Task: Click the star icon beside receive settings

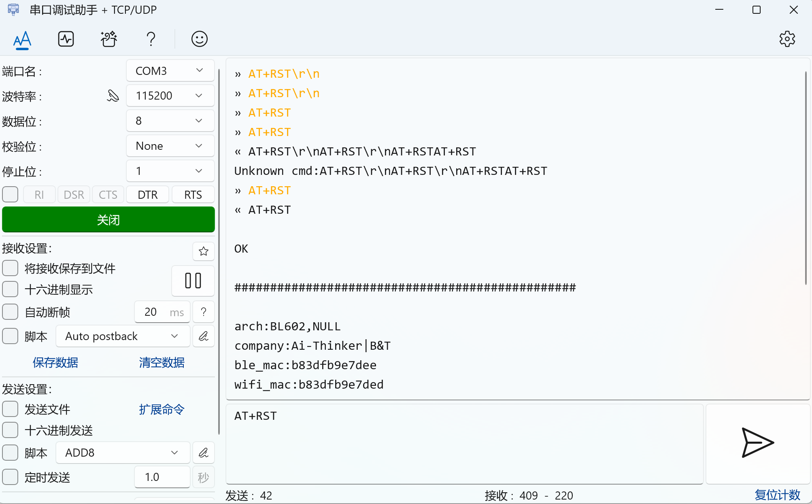Action: (x=204, y=251)
